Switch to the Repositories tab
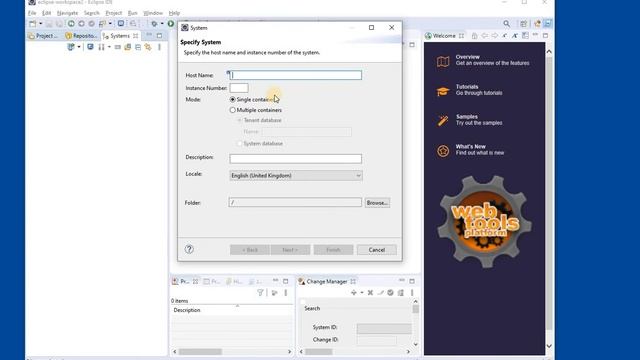640x360 pixels. point(81,36)
